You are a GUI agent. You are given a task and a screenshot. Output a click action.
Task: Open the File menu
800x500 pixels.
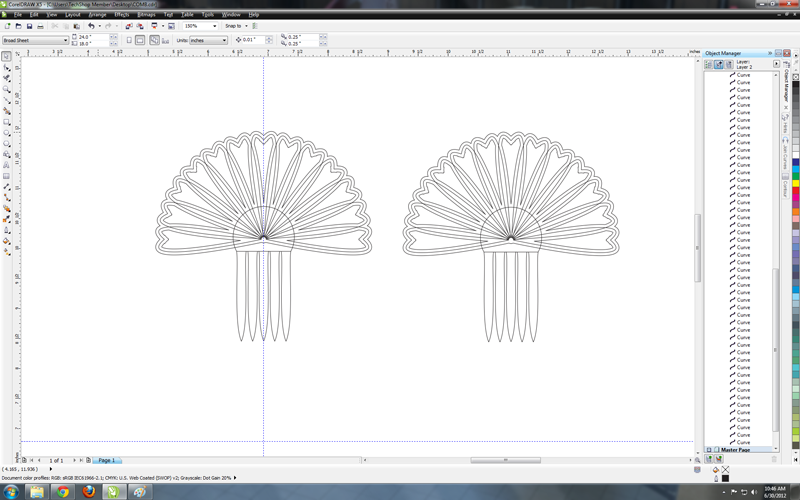coord(18,15)
